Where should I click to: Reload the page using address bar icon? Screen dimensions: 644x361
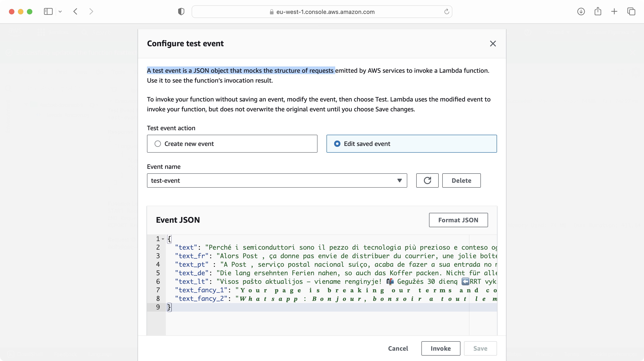point(447,12)
